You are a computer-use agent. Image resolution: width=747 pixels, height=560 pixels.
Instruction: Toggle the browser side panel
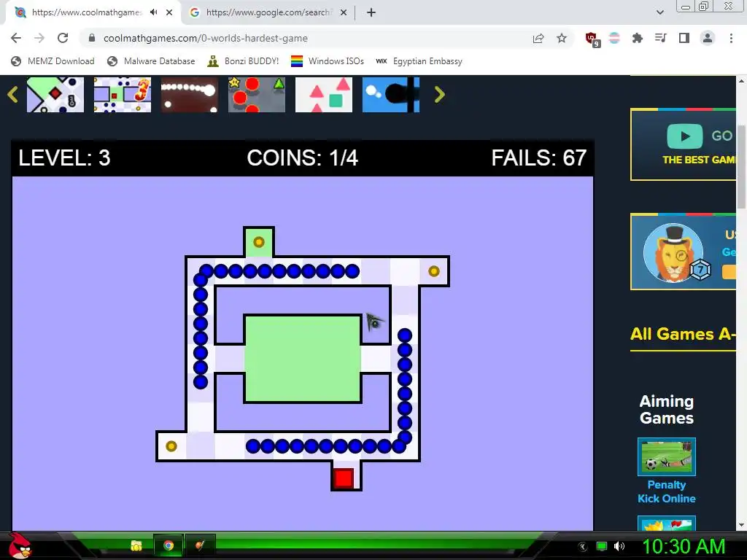click(684, 38)
